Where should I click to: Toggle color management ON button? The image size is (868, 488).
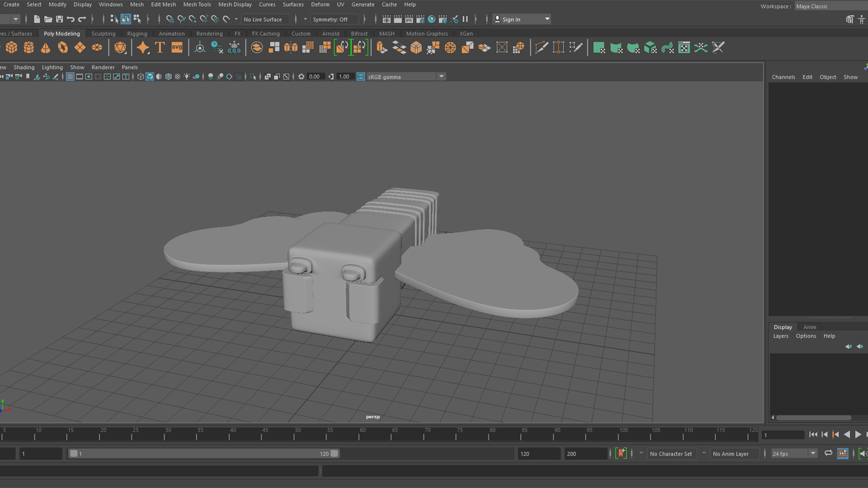point(361,77)
